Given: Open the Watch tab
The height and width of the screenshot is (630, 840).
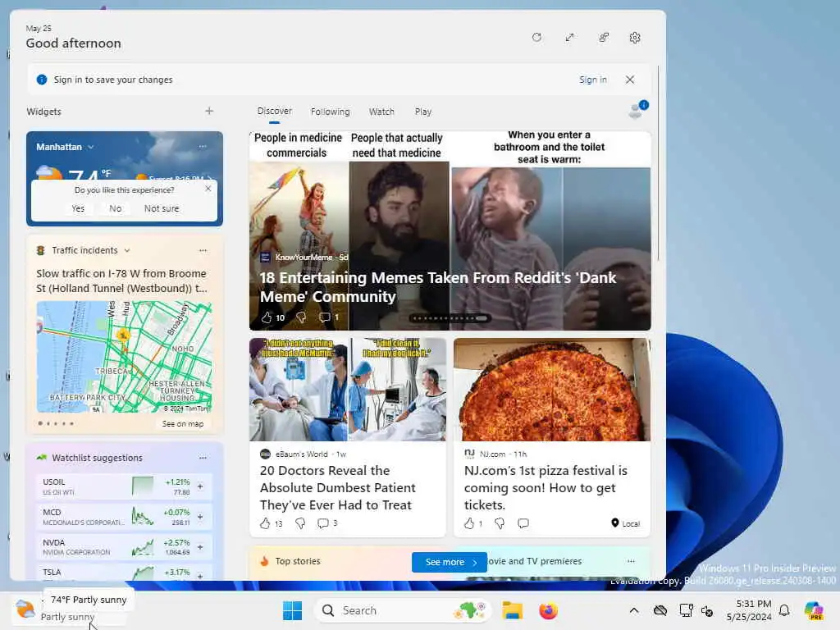Looking at the screenshot, I should tap(381, 112).
